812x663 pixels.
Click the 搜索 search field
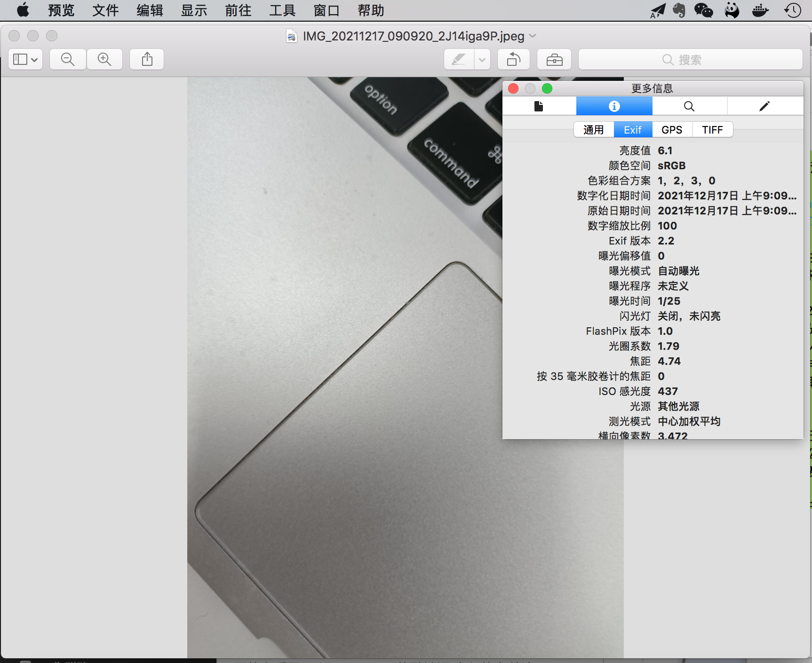coord(690,60)
